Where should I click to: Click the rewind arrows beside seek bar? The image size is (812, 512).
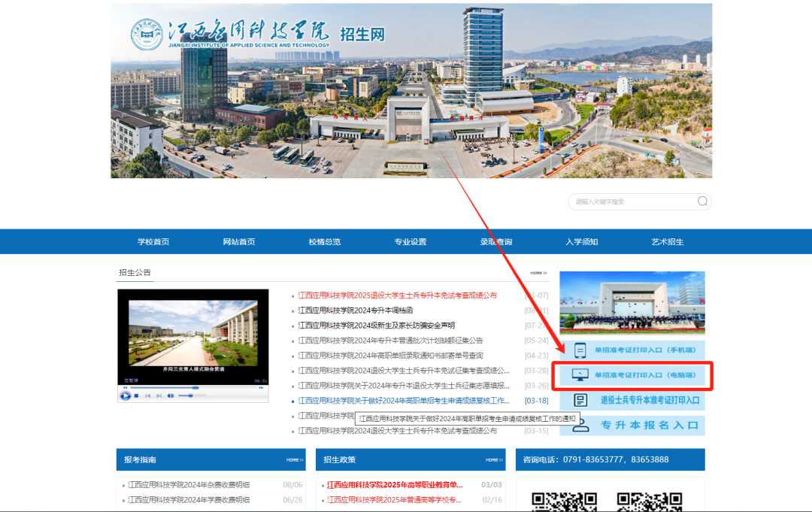(125, 387)
